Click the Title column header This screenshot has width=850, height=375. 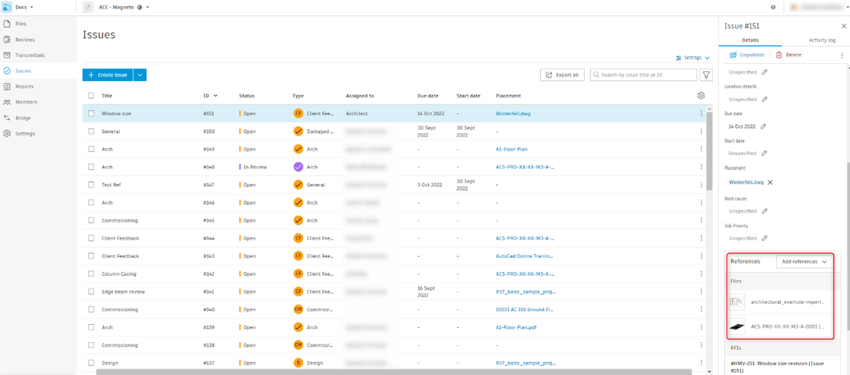[107, 95]
